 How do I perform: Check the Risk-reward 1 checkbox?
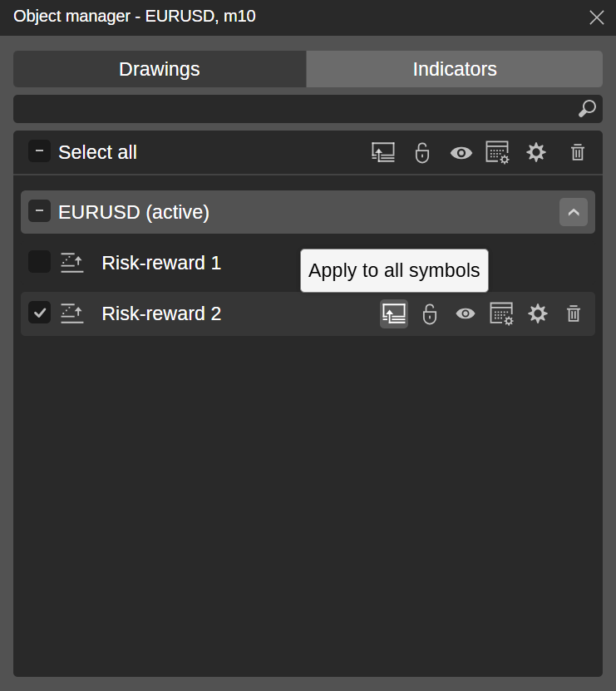pos(39,262)
